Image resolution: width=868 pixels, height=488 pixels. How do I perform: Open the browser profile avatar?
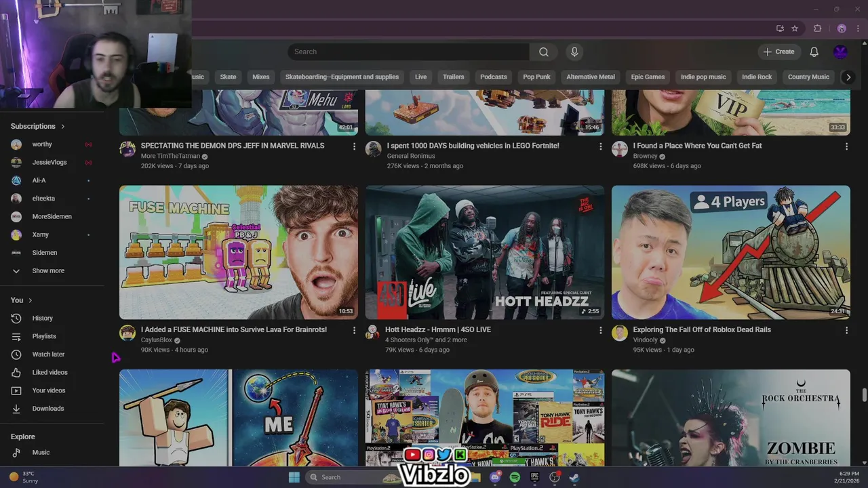point(842,28)
